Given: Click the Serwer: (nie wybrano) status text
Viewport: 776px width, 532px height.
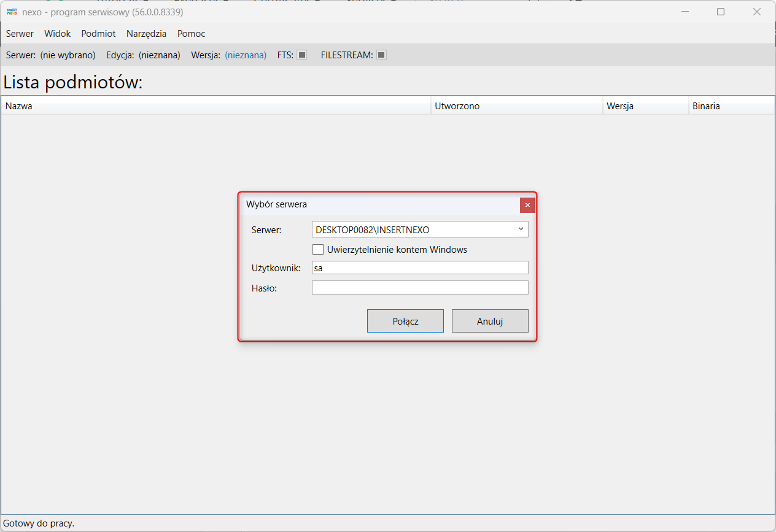Looking at the screenshot, I should (51, 55).
